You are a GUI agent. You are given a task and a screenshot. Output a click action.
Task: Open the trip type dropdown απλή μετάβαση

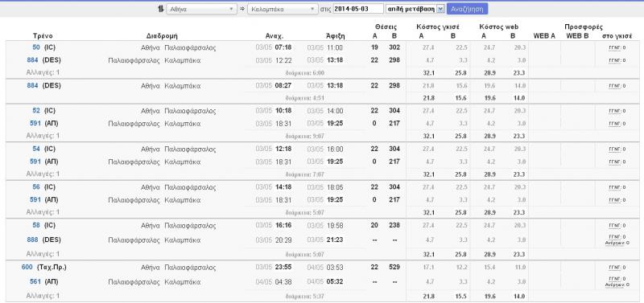415,9
